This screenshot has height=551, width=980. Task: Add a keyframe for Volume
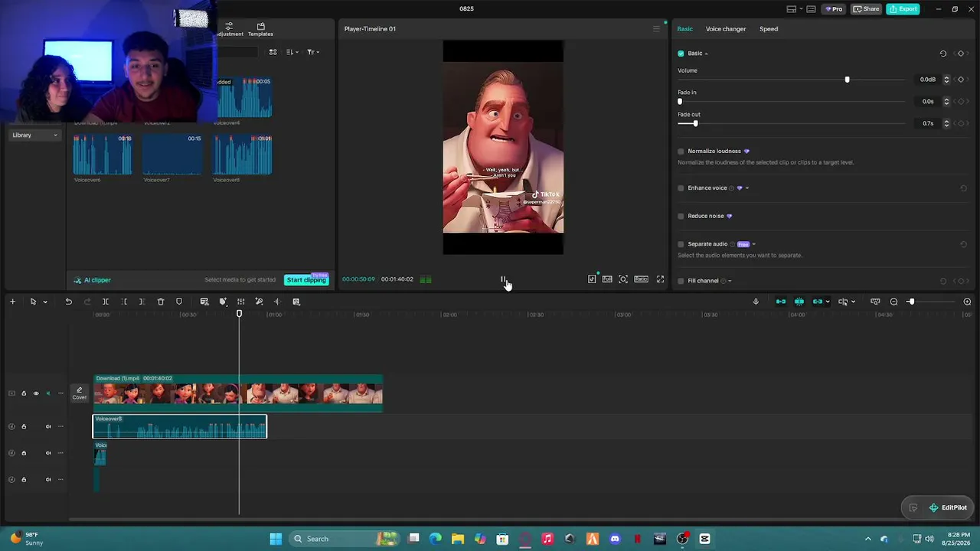coord(961,80)
